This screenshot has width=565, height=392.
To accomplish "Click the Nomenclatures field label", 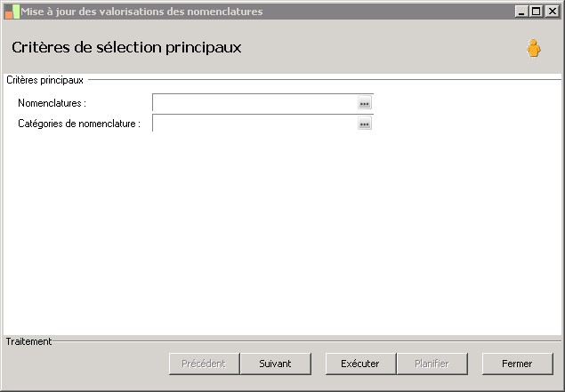I will [x=52, y=104].
